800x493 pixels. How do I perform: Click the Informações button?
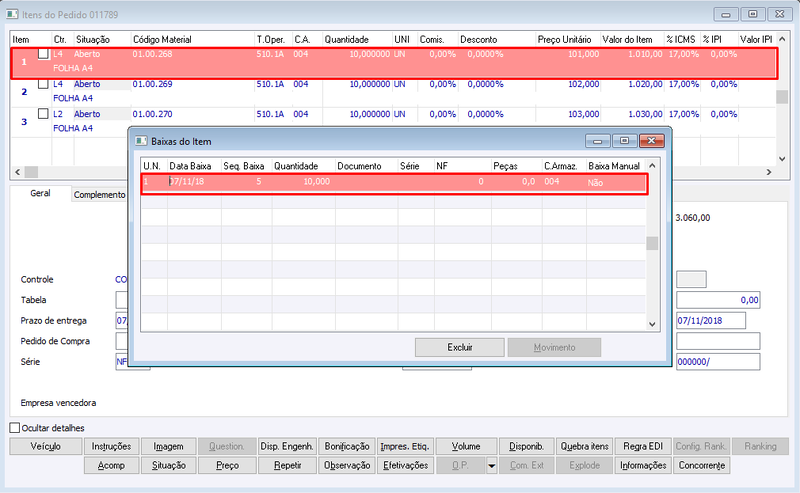tap(643, 465)
